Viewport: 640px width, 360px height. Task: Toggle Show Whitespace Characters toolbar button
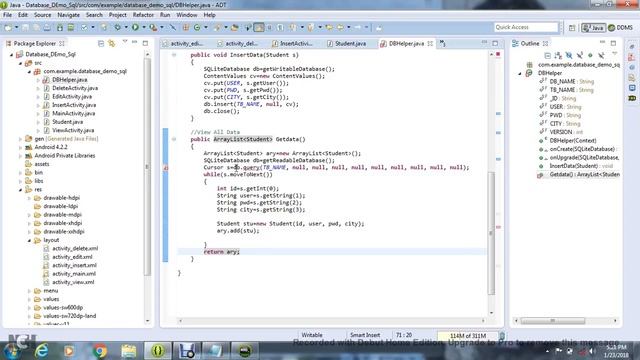(280, 27)
